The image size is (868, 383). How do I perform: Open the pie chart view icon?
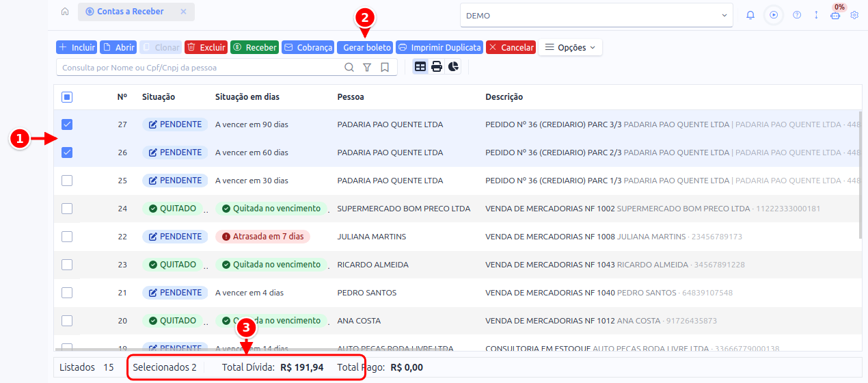[x=454, y=67]
